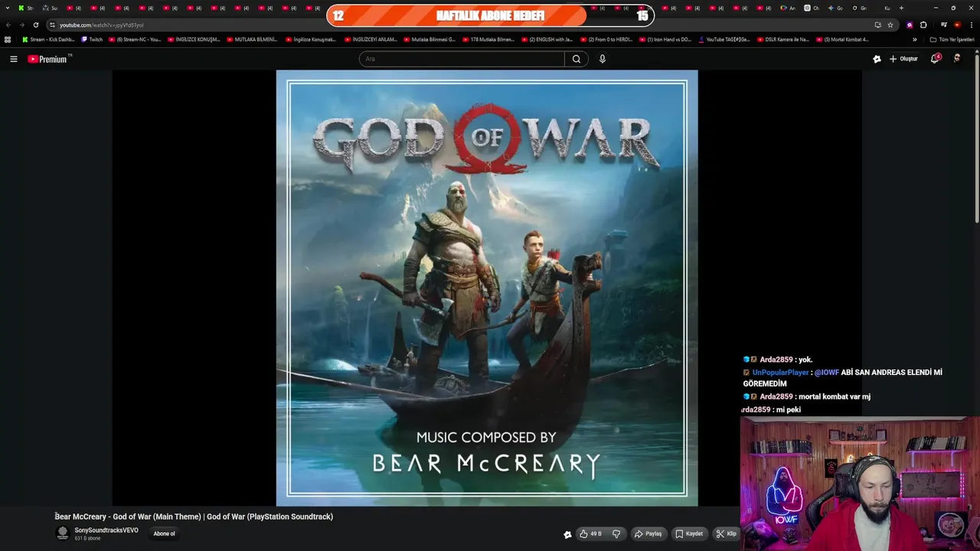Click the video title Bear McCreary text
This screenshot has height=551, width=980.
pyautogui.click(x=194, y=517)
